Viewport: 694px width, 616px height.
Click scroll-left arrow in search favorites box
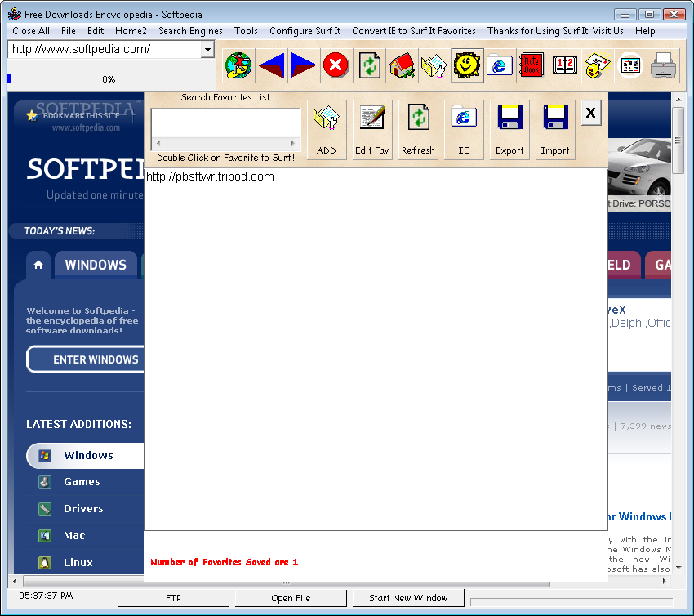(x=158, y=144)
